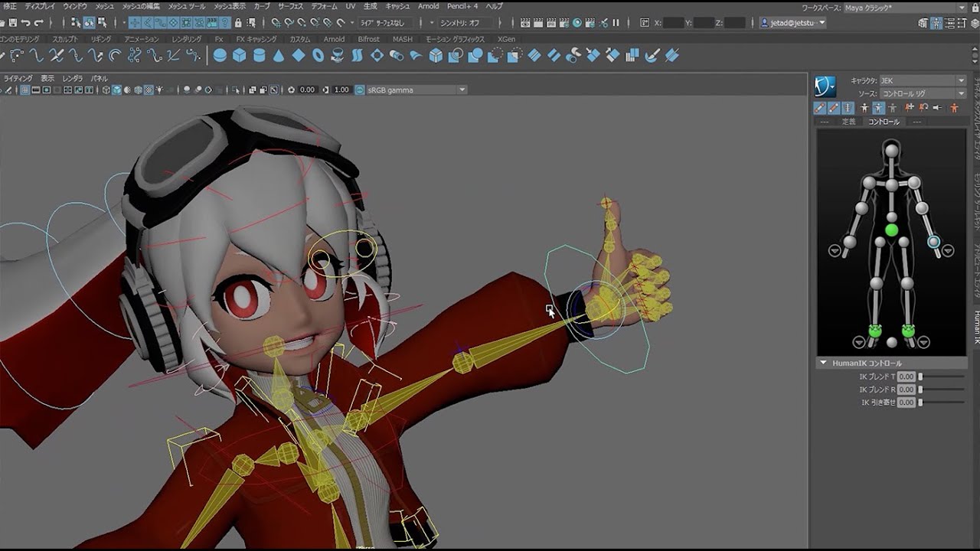Open the Arnold menu in the menu bar
The width and height of the screenshot is (980, 551).
(428, 6)
